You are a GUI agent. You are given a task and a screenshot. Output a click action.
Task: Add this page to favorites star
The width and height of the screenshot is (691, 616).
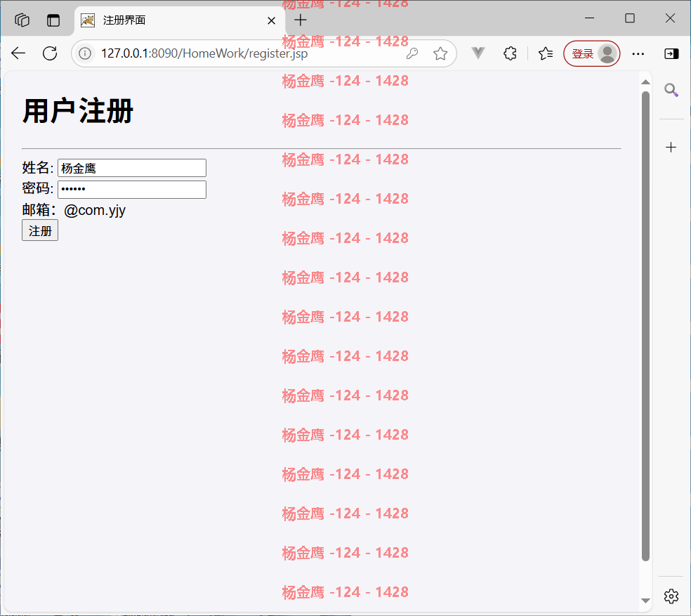(440, 53)
